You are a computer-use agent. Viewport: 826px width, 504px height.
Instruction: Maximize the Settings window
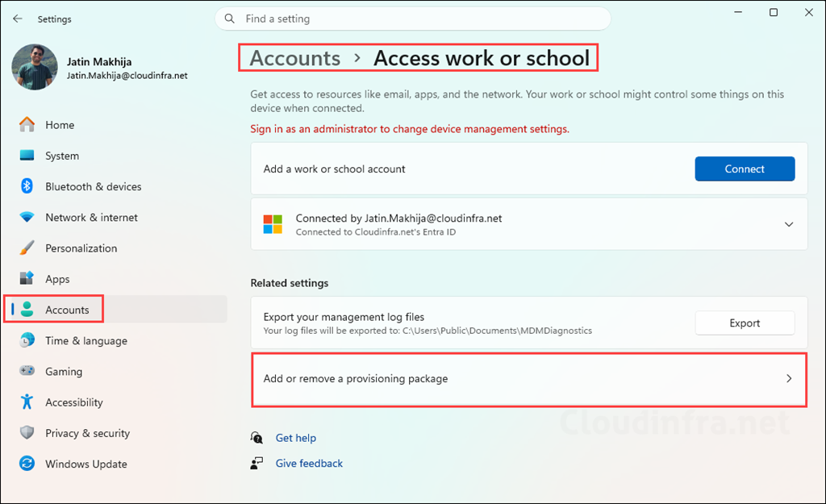(774, 12)
